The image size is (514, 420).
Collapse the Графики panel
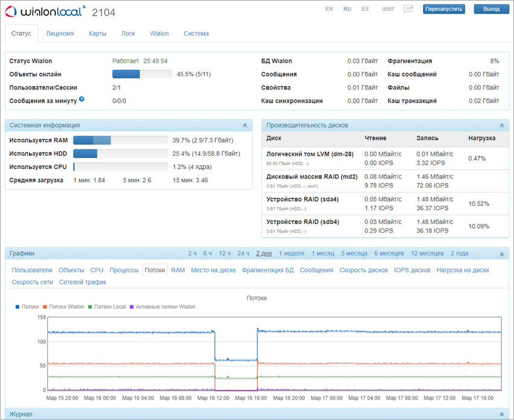[x=500, y=254]
